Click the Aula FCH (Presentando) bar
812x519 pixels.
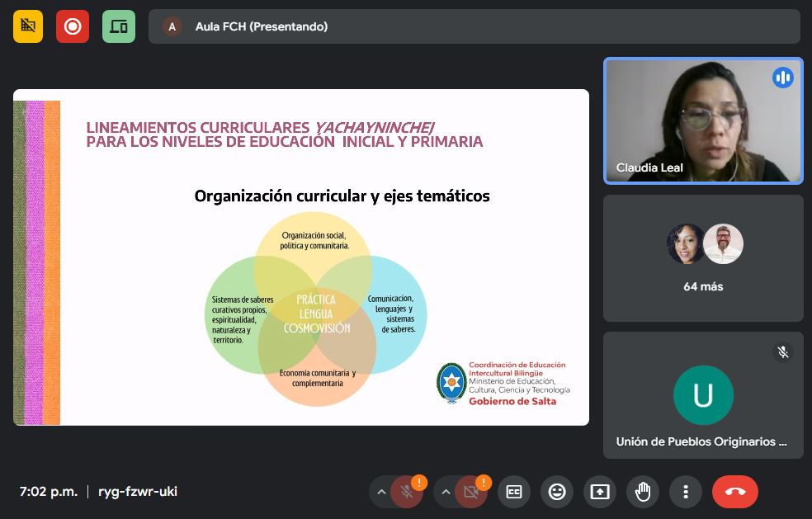click(x=474, y=26)
